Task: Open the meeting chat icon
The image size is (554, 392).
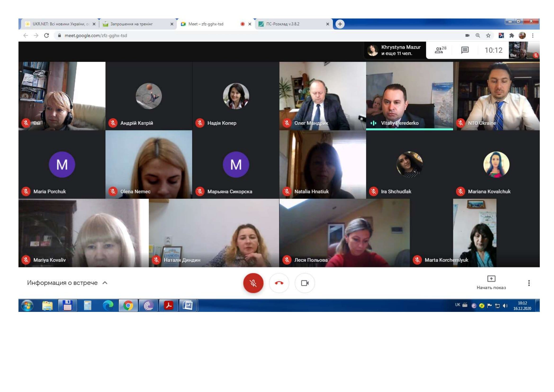Action: (x=465, y=50)
